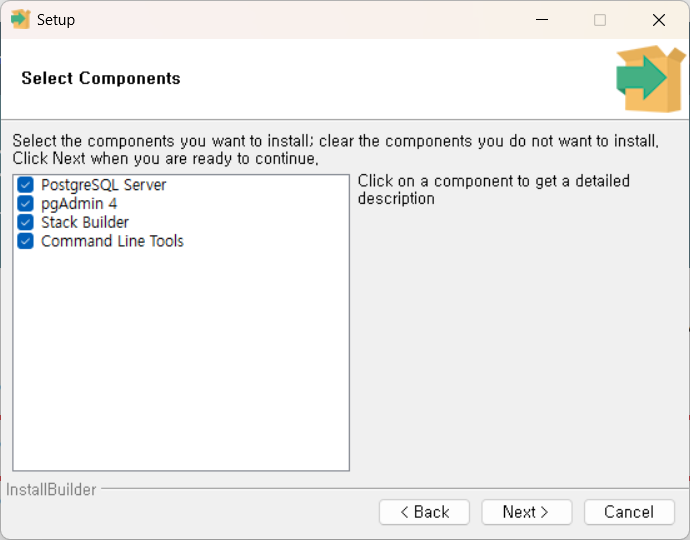Select the Stack Builder component label
Image resolution: width=690 pixels, height=540 pixels.
[84, 223]
